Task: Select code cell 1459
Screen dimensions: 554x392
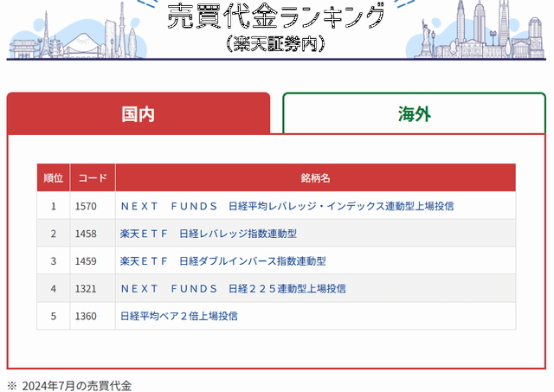Action: coord(93,261)
